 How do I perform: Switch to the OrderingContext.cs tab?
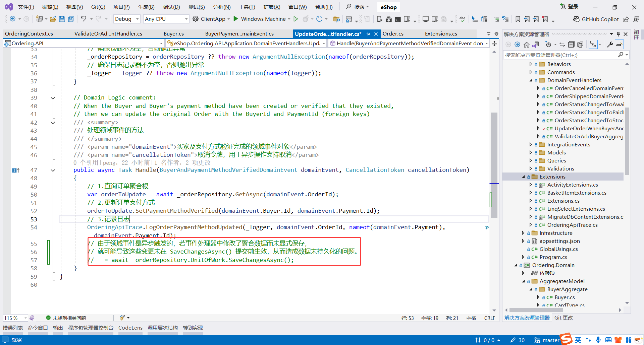(x=29, y=34)
